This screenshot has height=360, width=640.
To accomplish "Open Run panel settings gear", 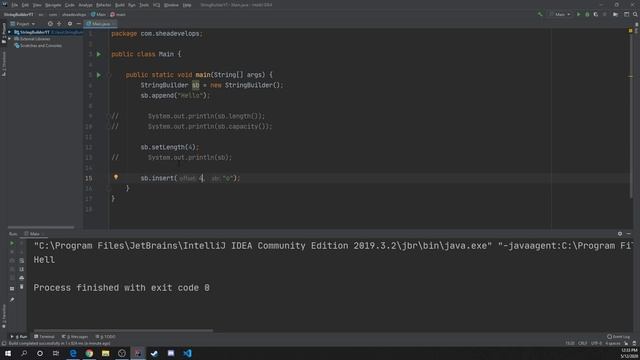I will 620,233.
